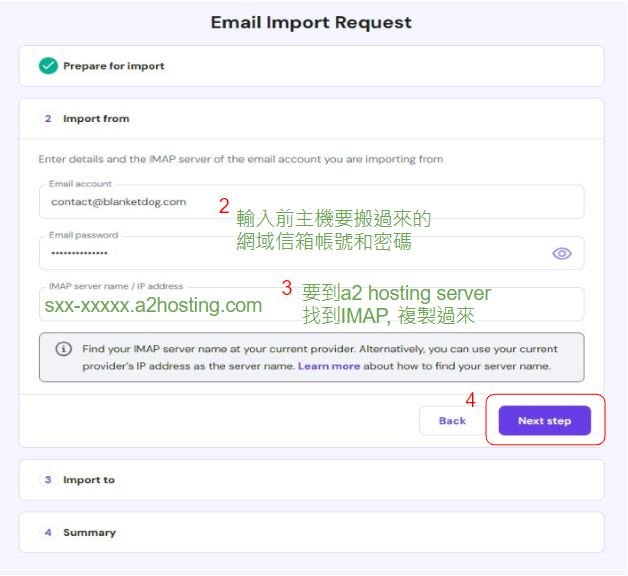Click the step 3 number badge

[x=48, y=479]
